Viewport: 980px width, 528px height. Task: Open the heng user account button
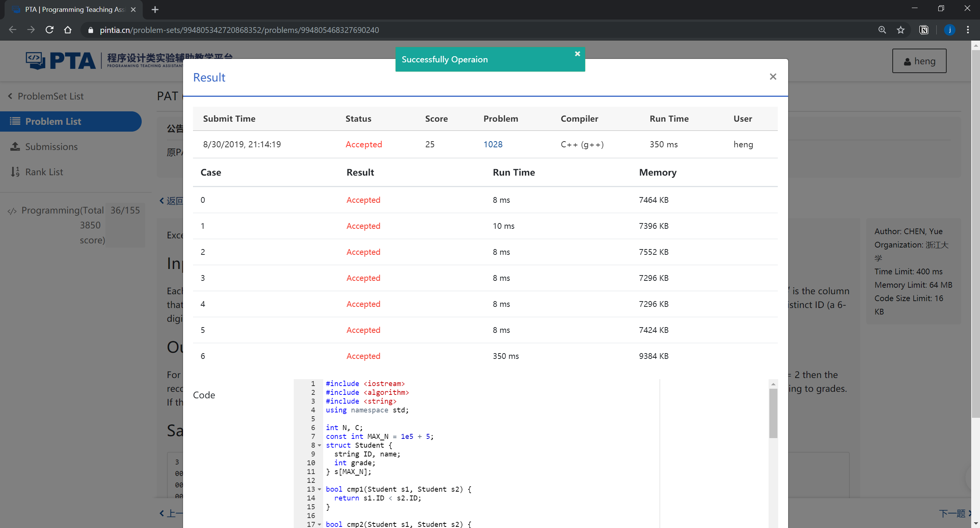(x=919, y=61)
